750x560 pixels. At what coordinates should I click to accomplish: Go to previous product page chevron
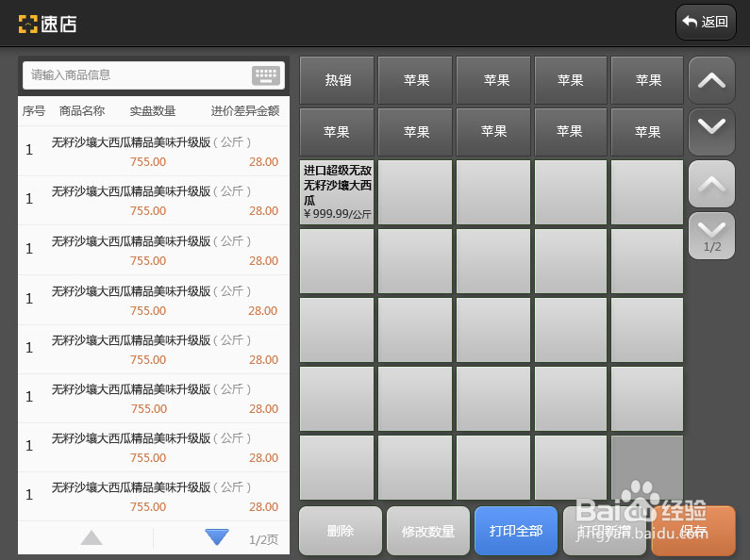click(x=711, y=184)
